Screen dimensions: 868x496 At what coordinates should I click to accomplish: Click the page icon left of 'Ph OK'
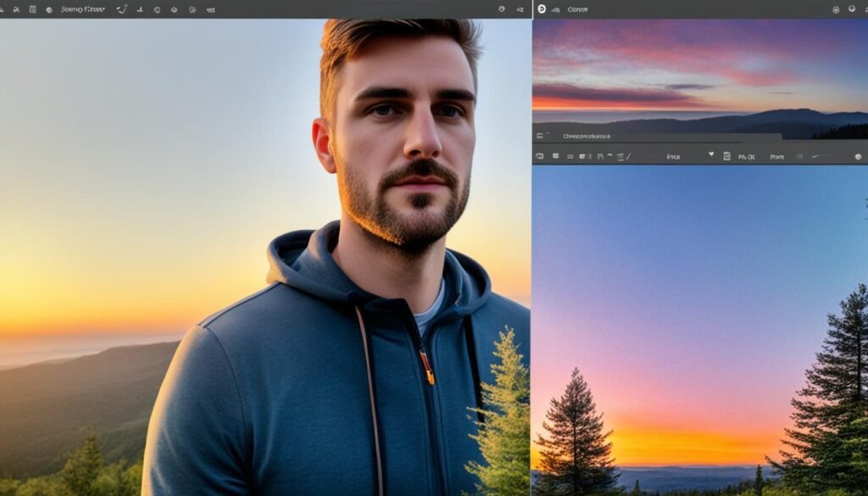coord(726,156)
